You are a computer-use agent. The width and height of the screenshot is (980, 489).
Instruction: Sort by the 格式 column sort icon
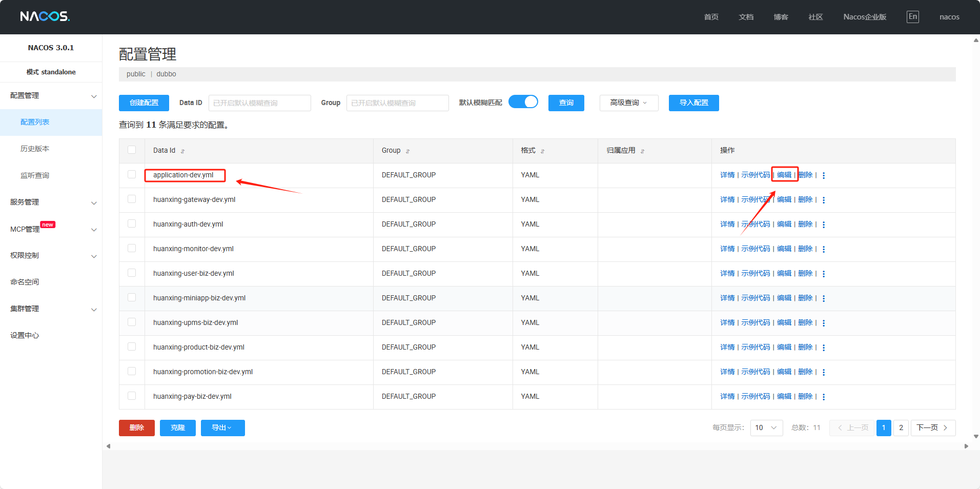coord(542,151)
